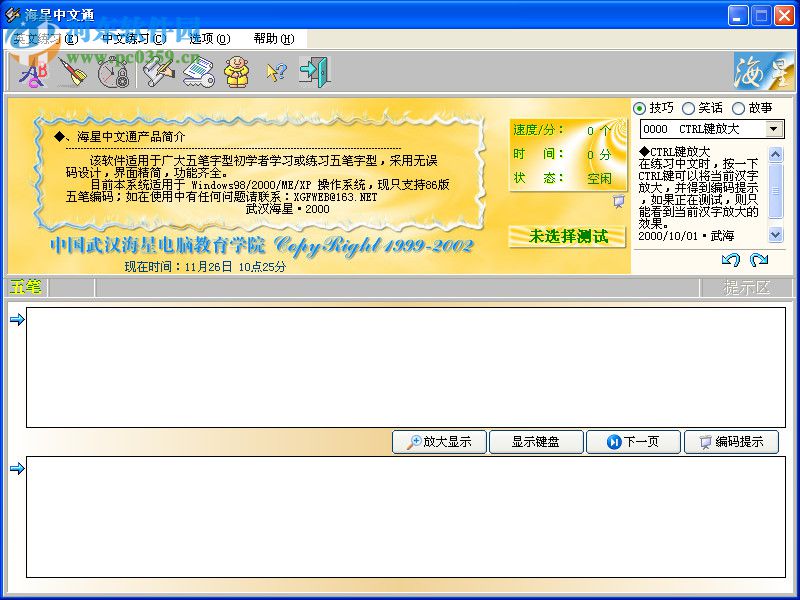Click the 显示键盘 button
Image resolution: width=800 pixels, height=600 pixels.
[x=536, y=442]
